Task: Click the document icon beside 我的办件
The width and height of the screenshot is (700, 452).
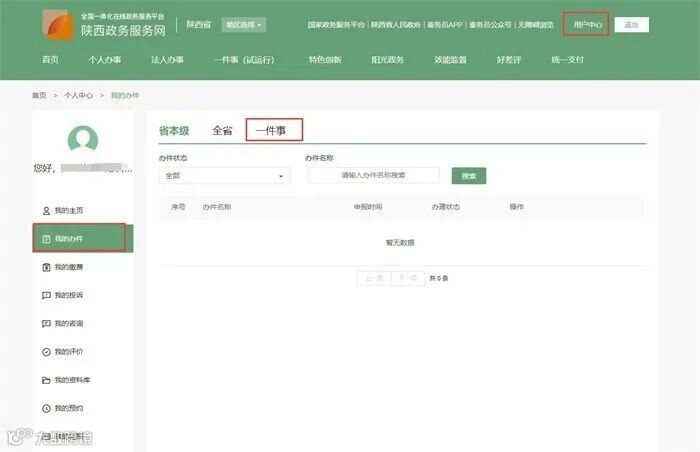Action: pyautogui.click(x=46, y=239)
